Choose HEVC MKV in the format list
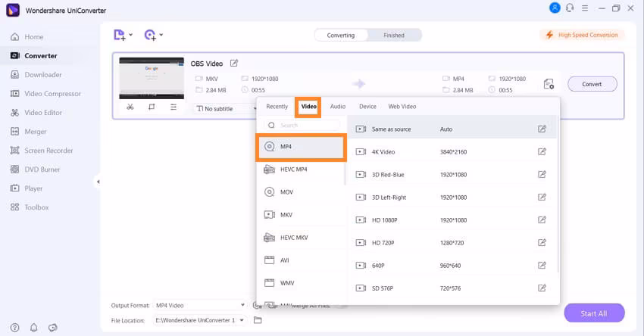Viewport: 644px width, 336px height. pyautogui.click(x=301, y=238)
